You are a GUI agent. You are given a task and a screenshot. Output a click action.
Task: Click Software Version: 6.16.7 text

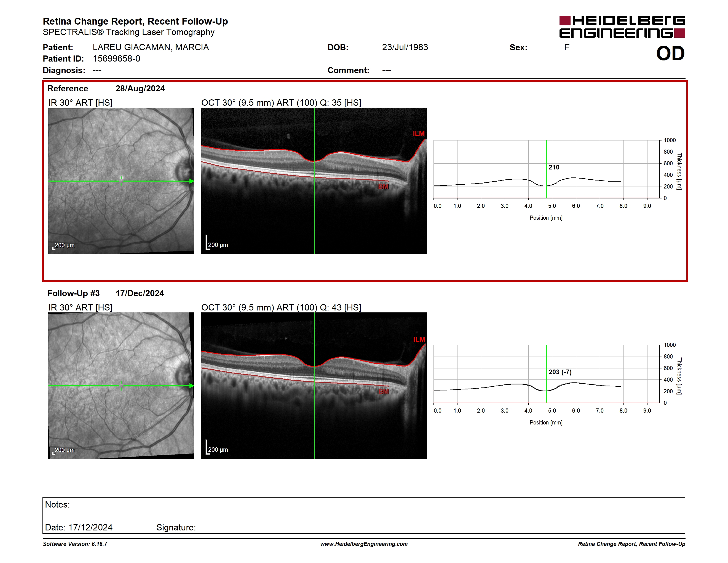point(75,544)
